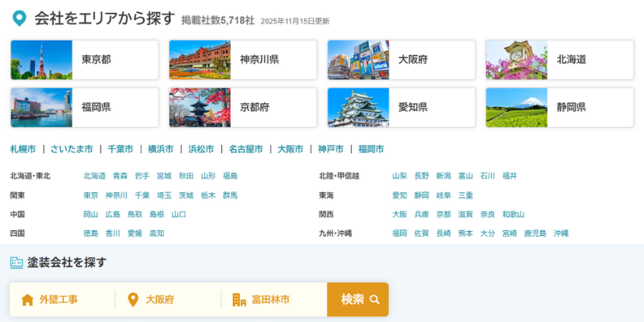Open the 富田林市 city dropdown
The width and height of the screenshot is (644, 322).
(275, 299)
